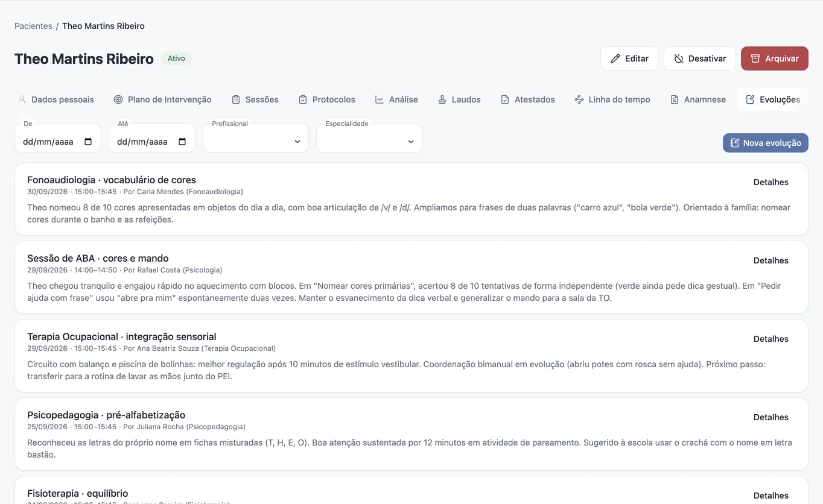Click 'Por Carla Mendes (Fonoaudiologia)' line
The width and height of the screenshot is (823, 504).
point(183,192)
